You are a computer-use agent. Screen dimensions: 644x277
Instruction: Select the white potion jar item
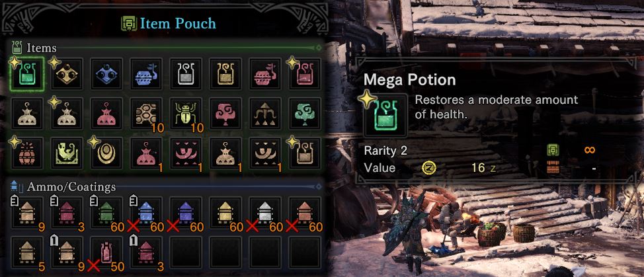tap(186, 74)
